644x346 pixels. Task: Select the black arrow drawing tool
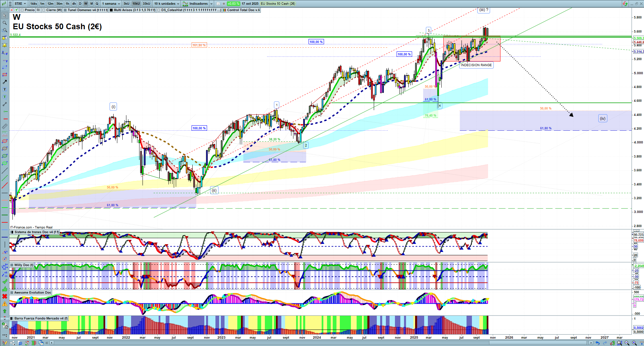(x=5, y=82)
